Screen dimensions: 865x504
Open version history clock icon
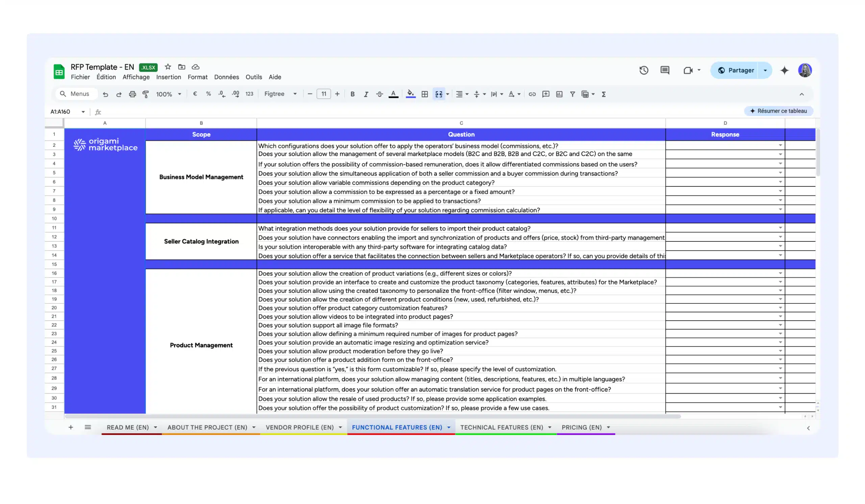pyautogui.click(x=644, y=70)
